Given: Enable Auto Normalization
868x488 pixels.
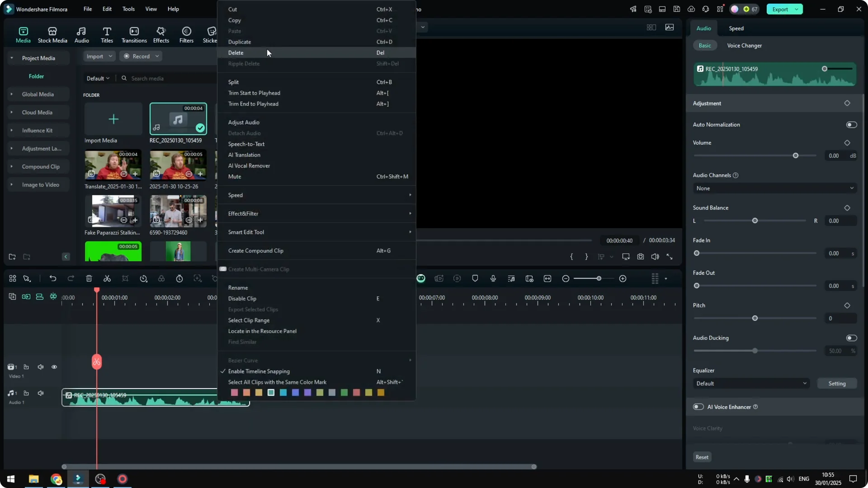Looking at the screenshot, I should tap(851, 124).
